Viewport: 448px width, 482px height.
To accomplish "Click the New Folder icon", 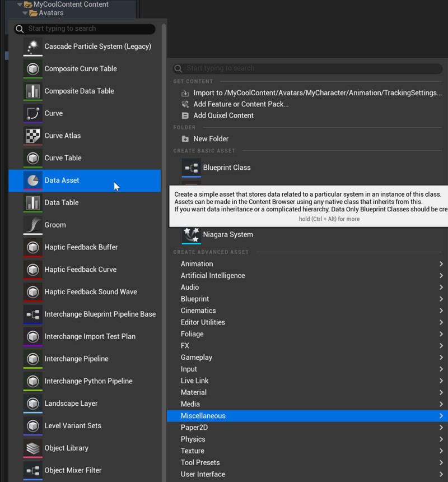I will click(x=185, y=139).
